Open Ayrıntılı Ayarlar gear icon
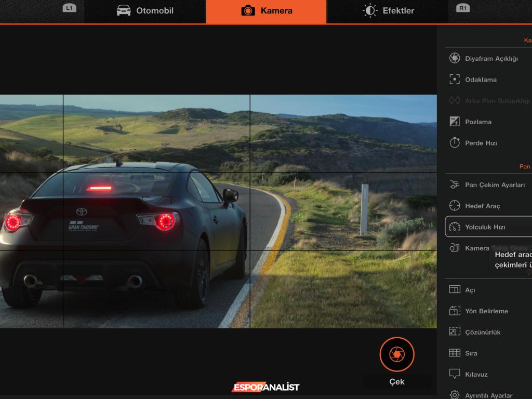The height and width of the screenshot is (399, 532). [455, 395]
